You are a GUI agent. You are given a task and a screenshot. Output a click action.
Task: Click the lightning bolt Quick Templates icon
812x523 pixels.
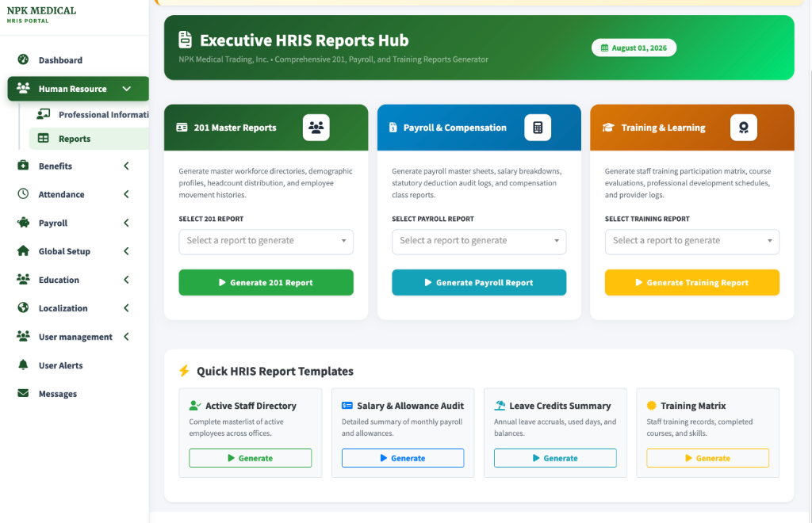(x=184, y=371)
